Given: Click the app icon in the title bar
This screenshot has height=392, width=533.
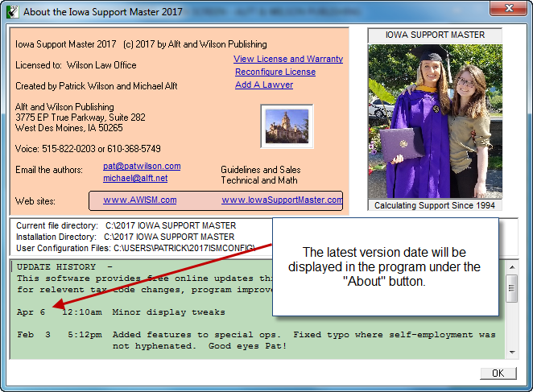Looking at the screenshot, I should [x=13, y=12].
